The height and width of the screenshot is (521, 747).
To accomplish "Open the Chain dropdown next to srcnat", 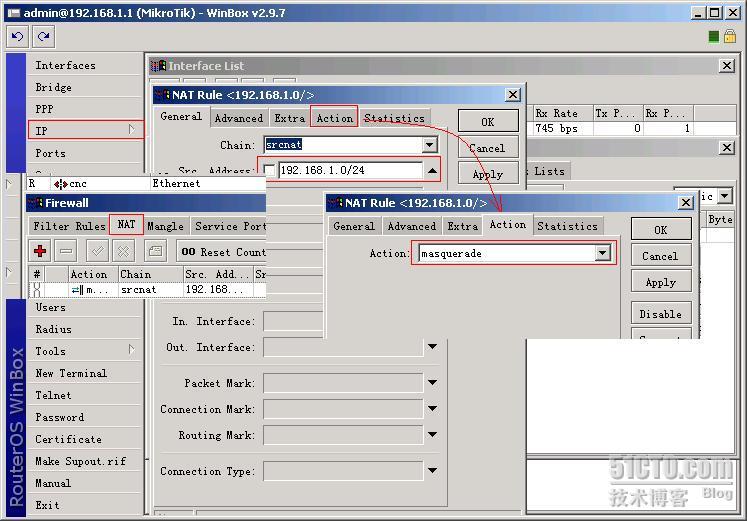I will coord(430,144).
